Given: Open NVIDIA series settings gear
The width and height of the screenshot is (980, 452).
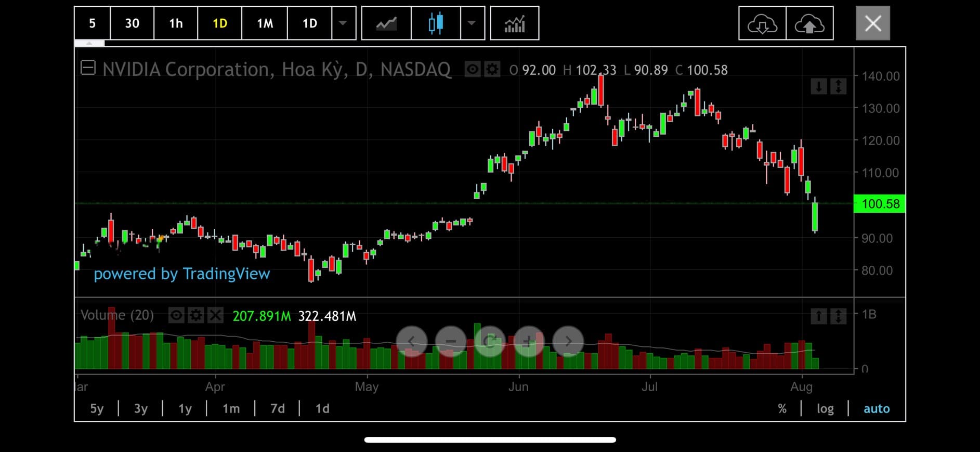Looking at the screenshot, I should tap(492, 69).
